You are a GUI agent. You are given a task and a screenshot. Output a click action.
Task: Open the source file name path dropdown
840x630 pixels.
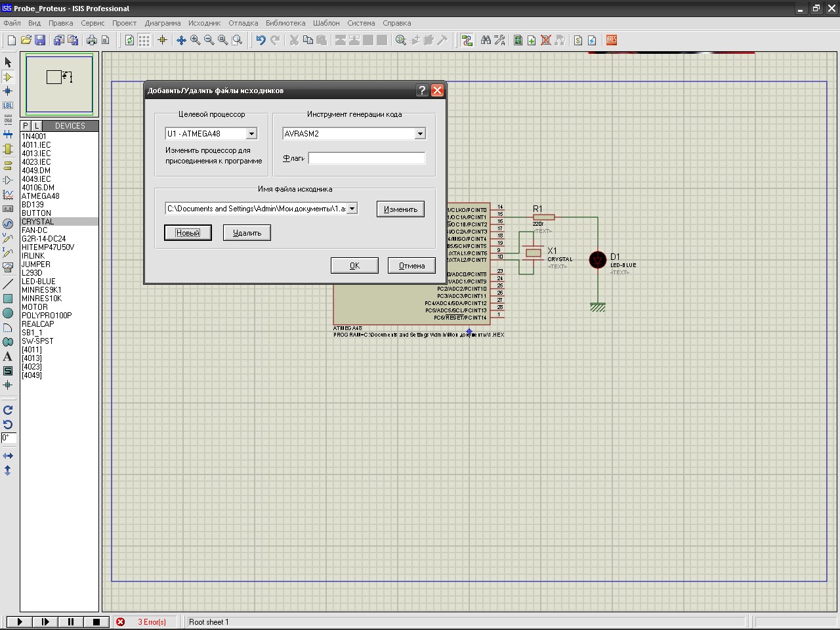coord(352,209)
